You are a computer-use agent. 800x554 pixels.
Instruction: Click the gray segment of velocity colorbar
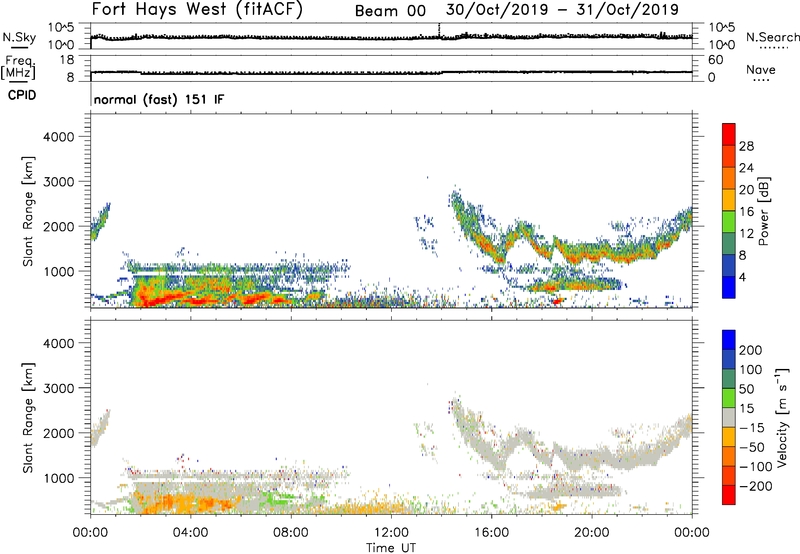729,417
